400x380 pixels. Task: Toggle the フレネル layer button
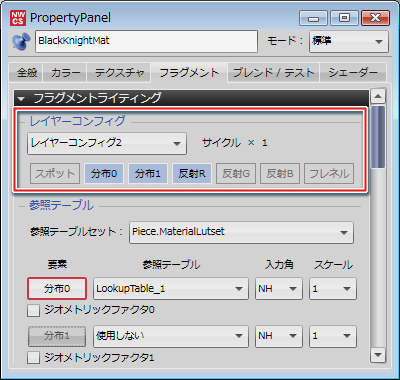pyautogui.click(x=329, y=173)
